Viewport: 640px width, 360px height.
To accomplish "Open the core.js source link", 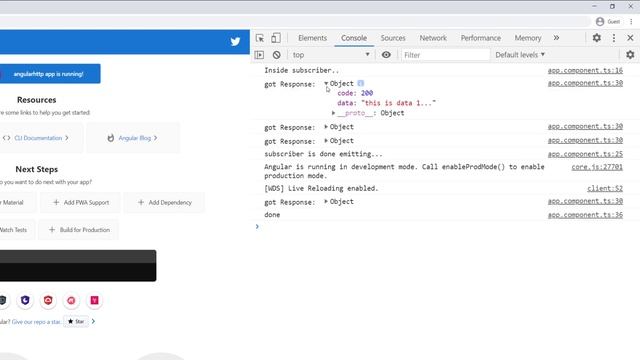I will click(x=597, y=167).
